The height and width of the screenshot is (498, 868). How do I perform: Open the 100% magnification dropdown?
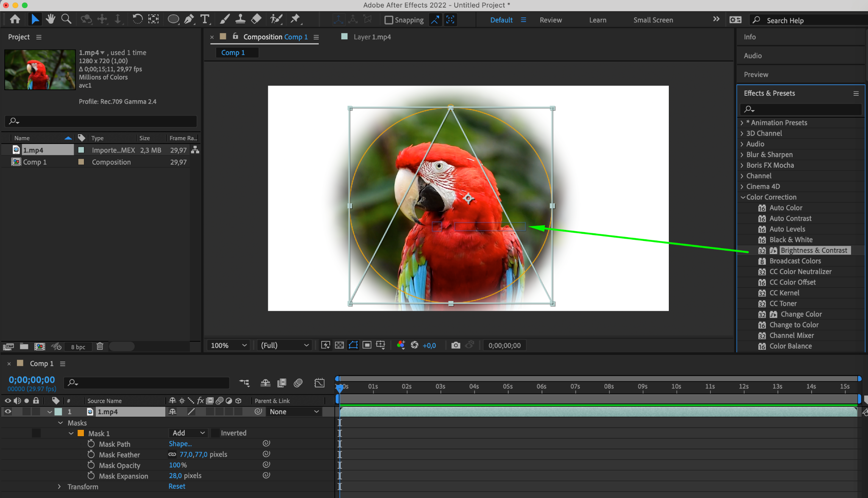click(x=229, y=345)
